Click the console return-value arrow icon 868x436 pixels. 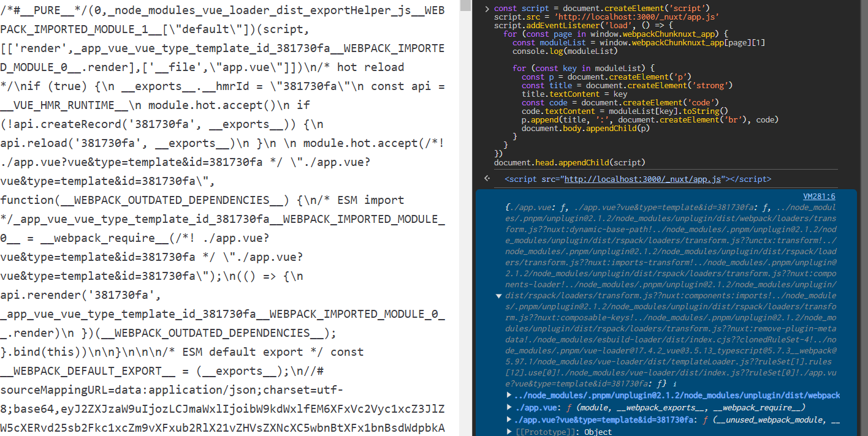click(487, 179)
